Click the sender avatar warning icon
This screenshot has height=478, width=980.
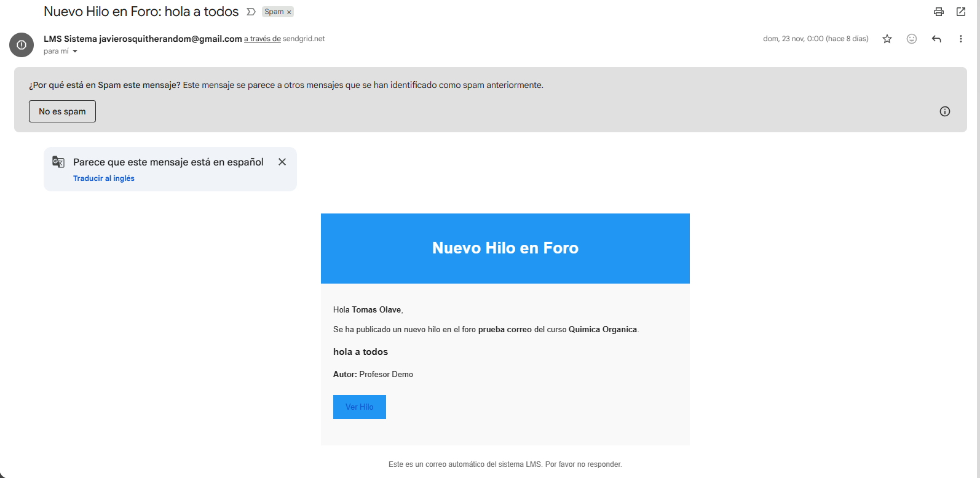point(22,45)
